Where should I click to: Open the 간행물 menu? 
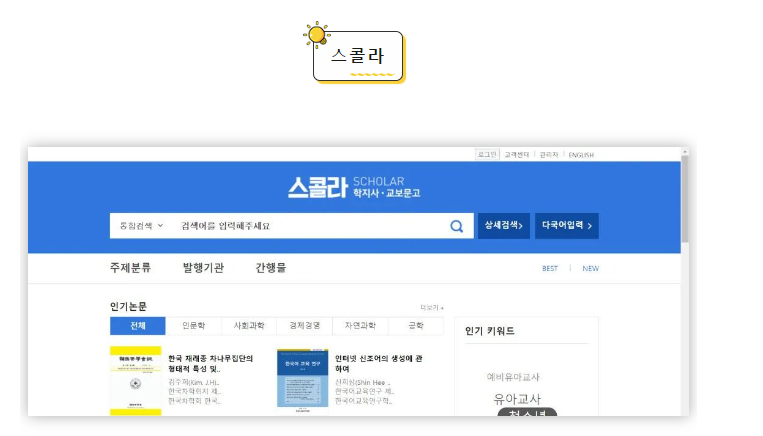coord(271,268)
